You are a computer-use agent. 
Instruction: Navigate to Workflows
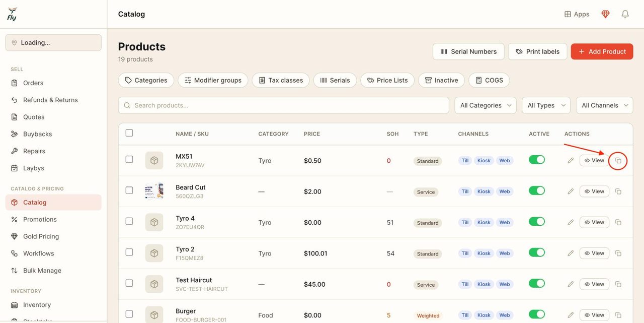[x=53, y=253]
